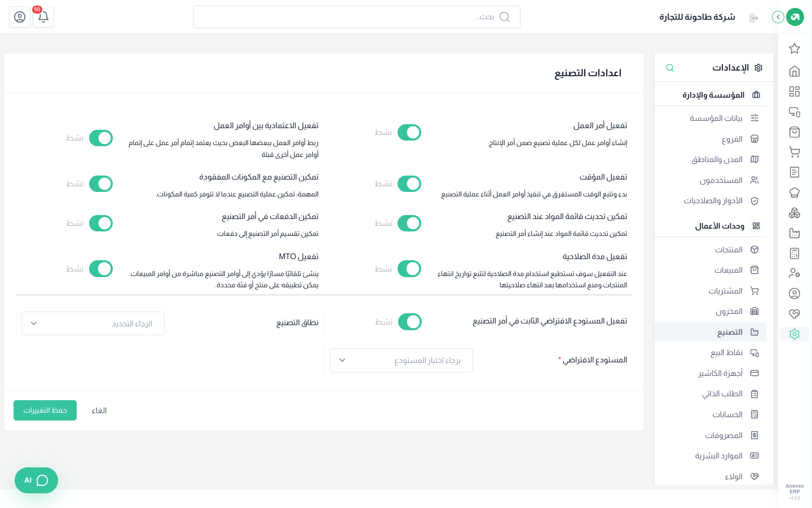Image resolution: width=812 pixels, height=508 pixels.
Task: Click the factory icon in the side rail
Action: [x=795, y=233]
